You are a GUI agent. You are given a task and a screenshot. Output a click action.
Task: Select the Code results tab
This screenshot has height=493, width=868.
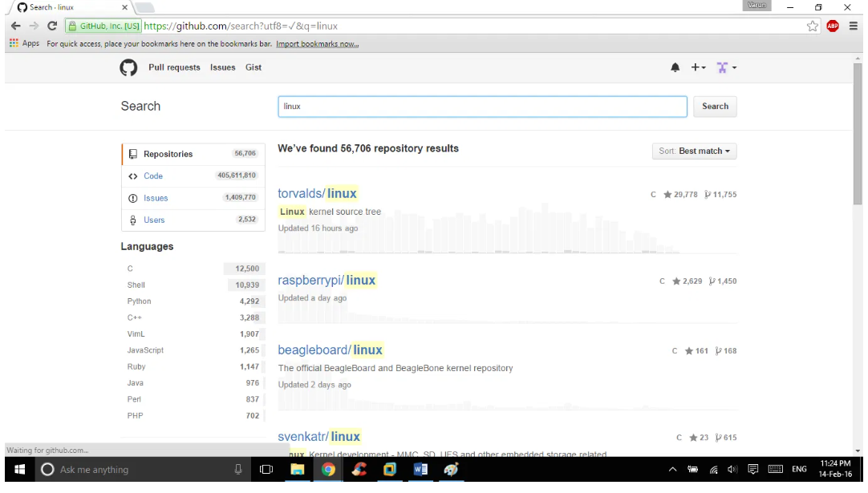click(x=153, y=176)
